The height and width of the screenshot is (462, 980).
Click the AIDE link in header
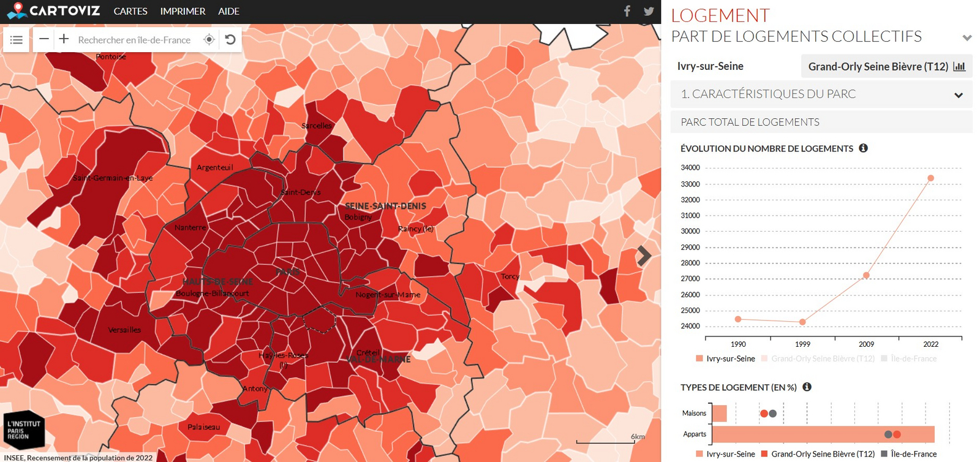(228, 11)
